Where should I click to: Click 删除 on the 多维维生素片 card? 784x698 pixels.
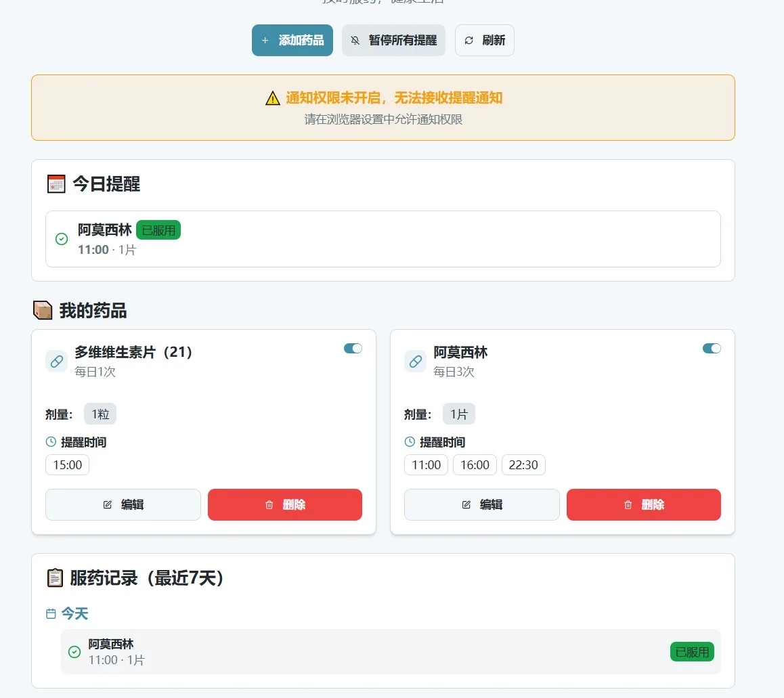[x=284, y=504]
